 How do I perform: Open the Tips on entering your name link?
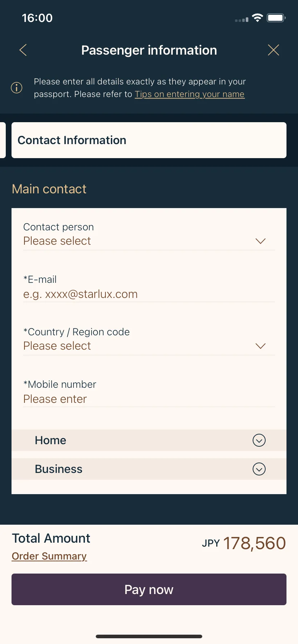(x=190, y=94)
